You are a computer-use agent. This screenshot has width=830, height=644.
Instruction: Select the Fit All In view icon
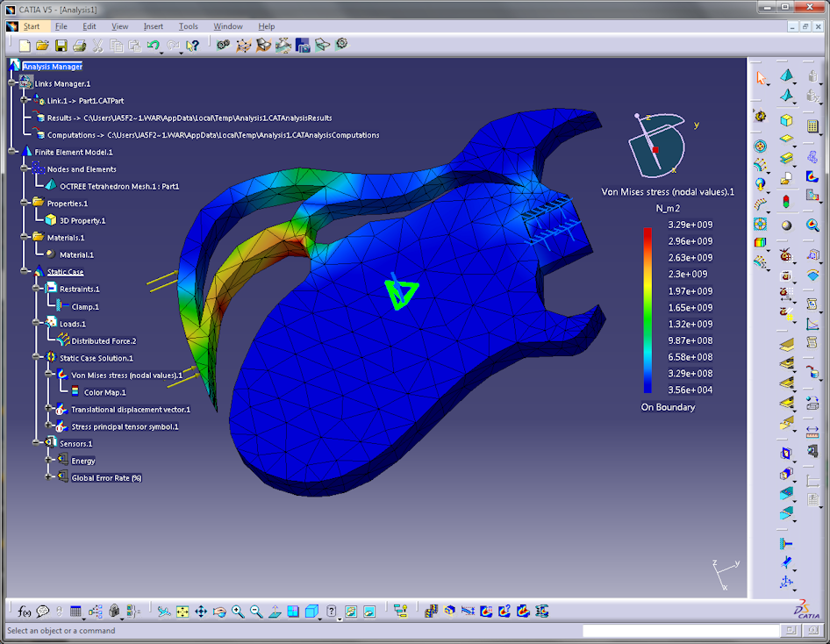click(x=182, y=612)
